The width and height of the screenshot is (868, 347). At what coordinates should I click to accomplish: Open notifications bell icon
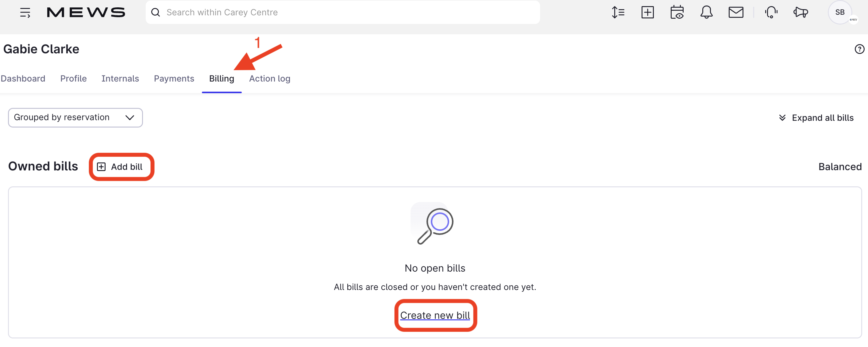point(706,13)
